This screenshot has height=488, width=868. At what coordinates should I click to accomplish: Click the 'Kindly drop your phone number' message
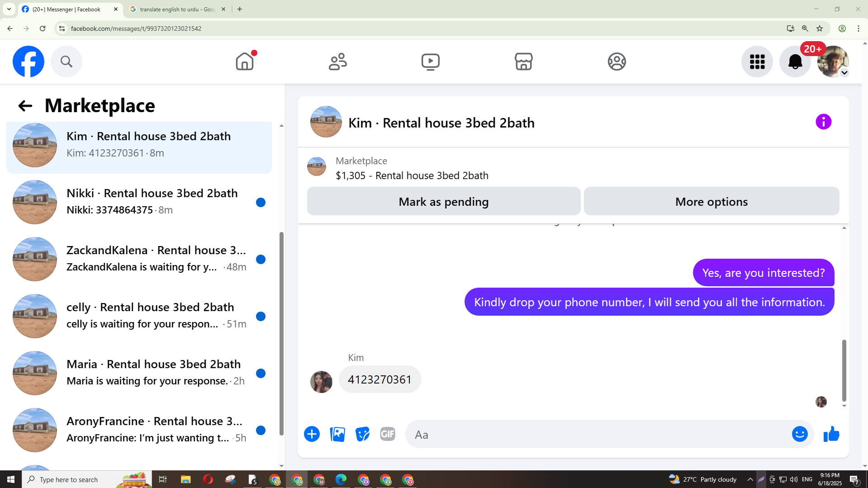pyautogui.click(x=650, y=302)
